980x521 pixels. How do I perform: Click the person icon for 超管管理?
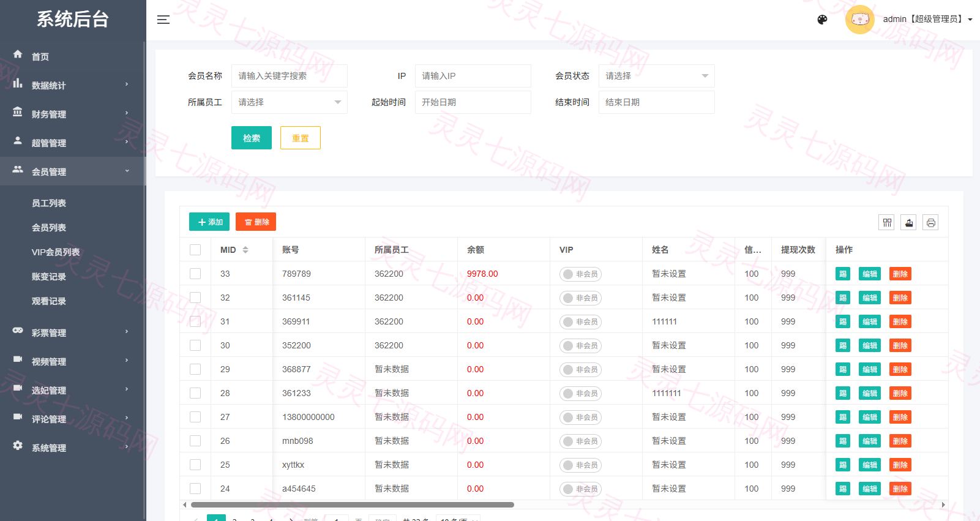[18, 141]
